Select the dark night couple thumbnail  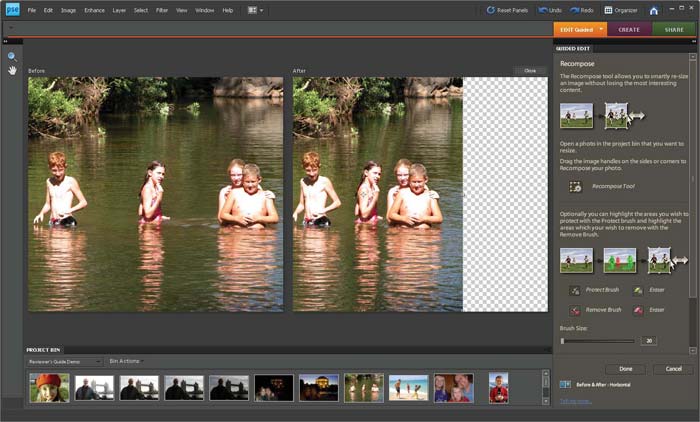point(274,388)
